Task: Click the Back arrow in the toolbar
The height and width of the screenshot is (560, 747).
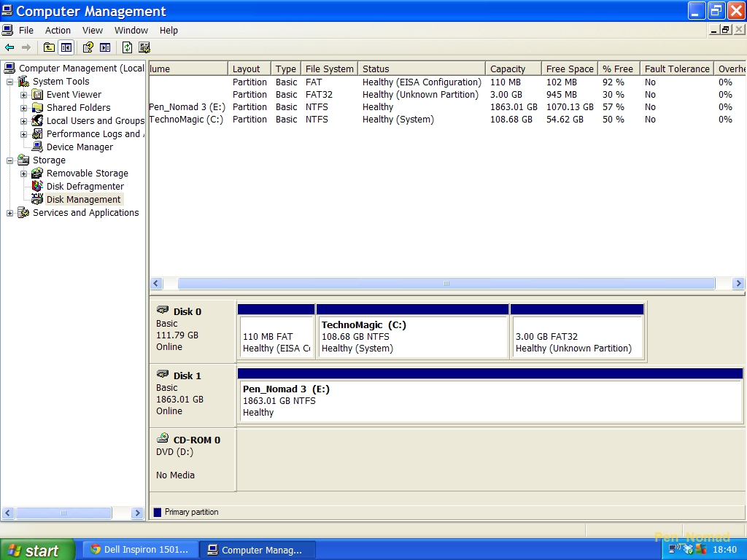Action: (x=9, y=47)
